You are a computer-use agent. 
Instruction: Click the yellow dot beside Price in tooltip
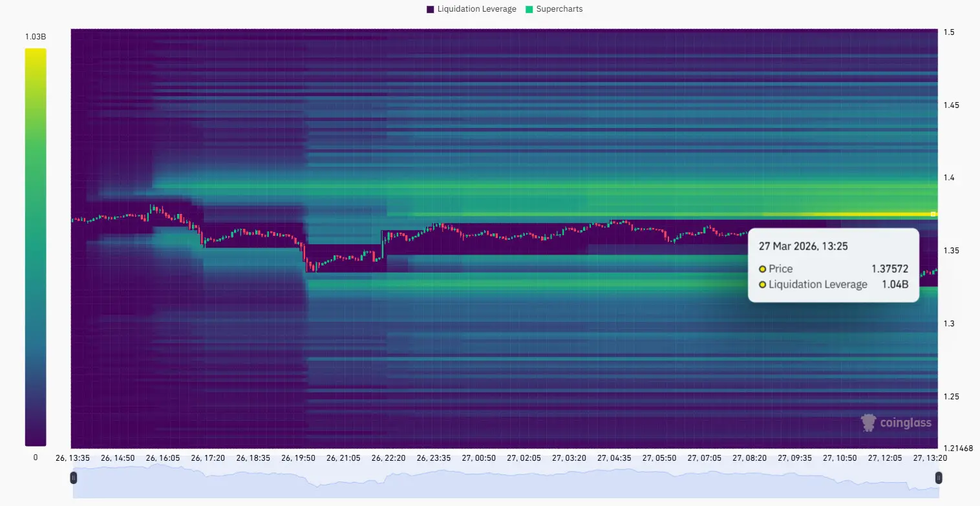pyautogui.click(x=763, y=268)
